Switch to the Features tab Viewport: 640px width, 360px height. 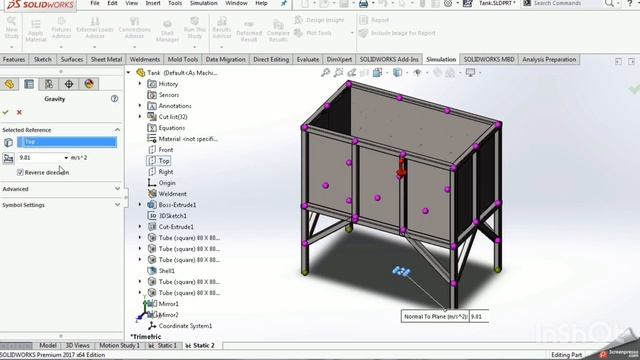(14, 59)
